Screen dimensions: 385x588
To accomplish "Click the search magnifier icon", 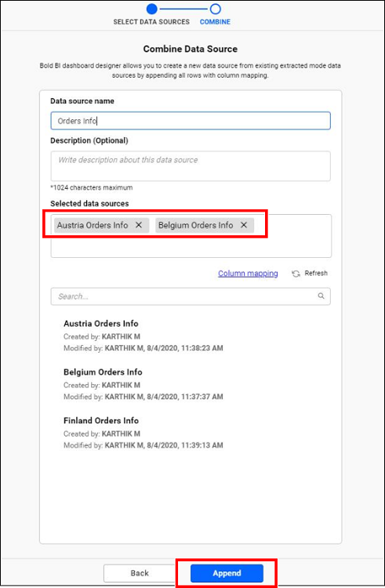I will [x=321, y=296].
